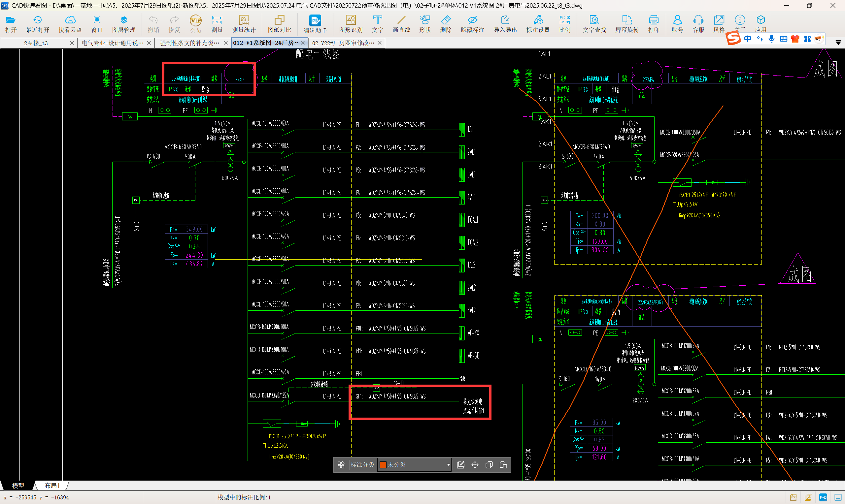Toggle the bottom panel status icon
Screen dimensions: 845x504
coord(838,497)
